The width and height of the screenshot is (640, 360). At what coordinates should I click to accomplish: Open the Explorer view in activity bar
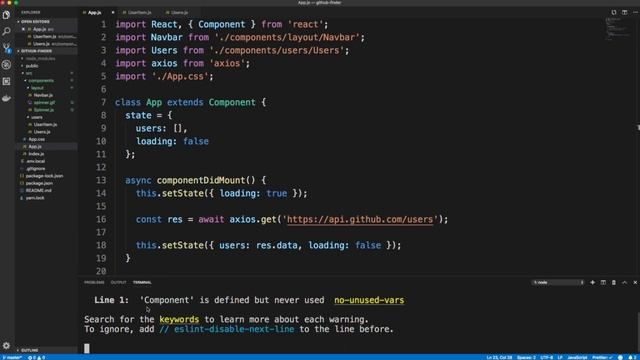pos(6,15)
